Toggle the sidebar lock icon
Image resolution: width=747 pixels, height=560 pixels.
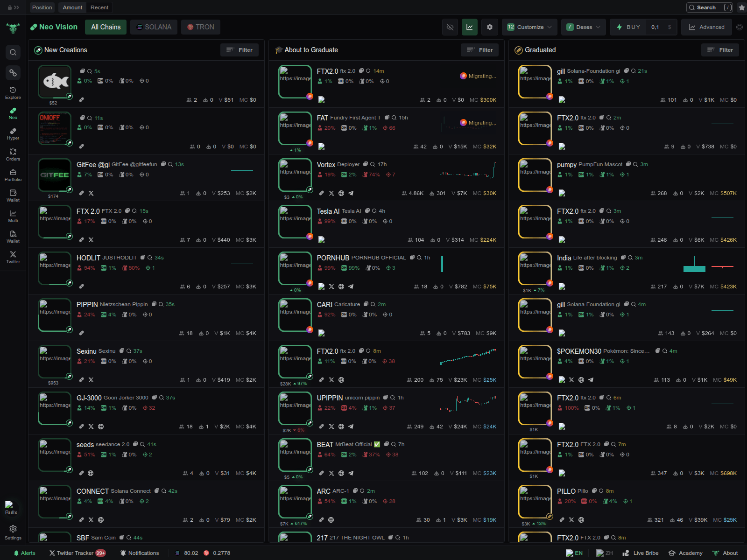(10, 7)
